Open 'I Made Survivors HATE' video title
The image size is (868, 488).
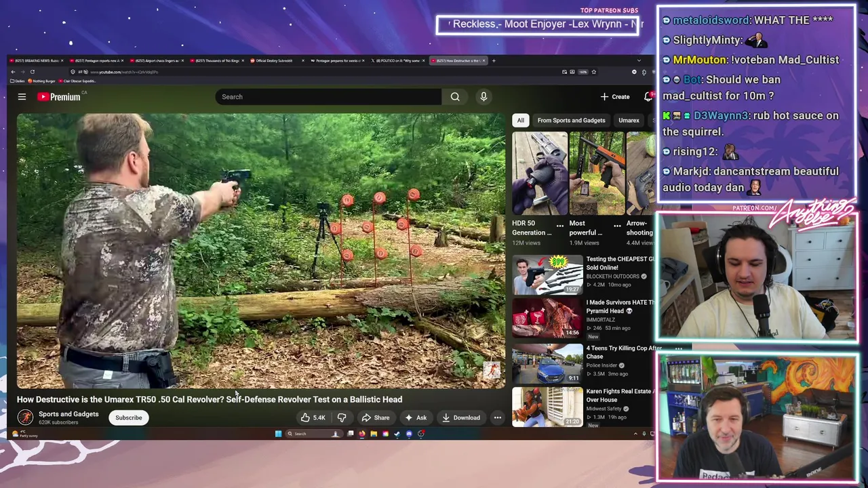620,307
